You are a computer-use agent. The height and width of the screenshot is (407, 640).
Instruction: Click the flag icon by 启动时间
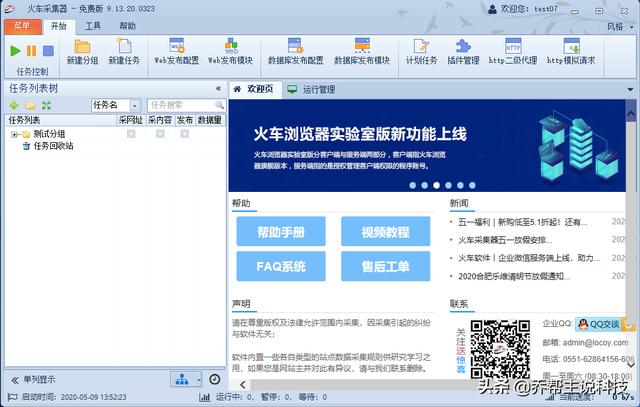pyautogui.click(x=13, y=397)
